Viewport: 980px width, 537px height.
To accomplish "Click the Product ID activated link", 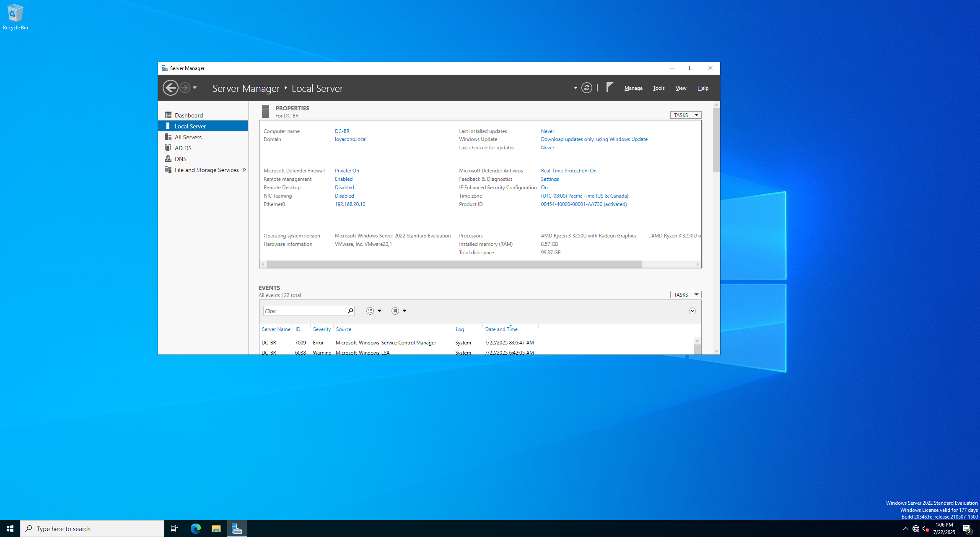I will pos(583,204).
